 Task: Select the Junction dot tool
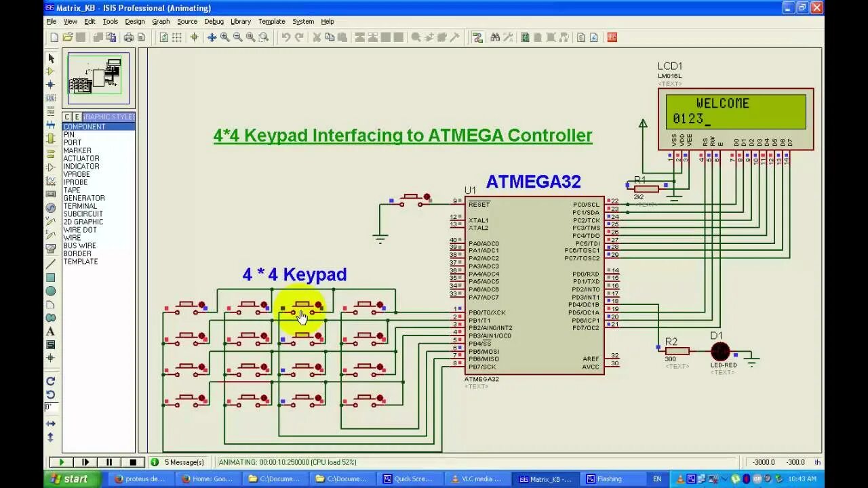51,85
